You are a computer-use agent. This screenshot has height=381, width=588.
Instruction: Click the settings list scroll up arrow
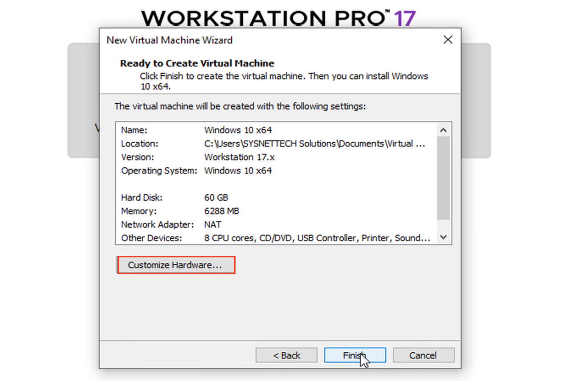443,130
